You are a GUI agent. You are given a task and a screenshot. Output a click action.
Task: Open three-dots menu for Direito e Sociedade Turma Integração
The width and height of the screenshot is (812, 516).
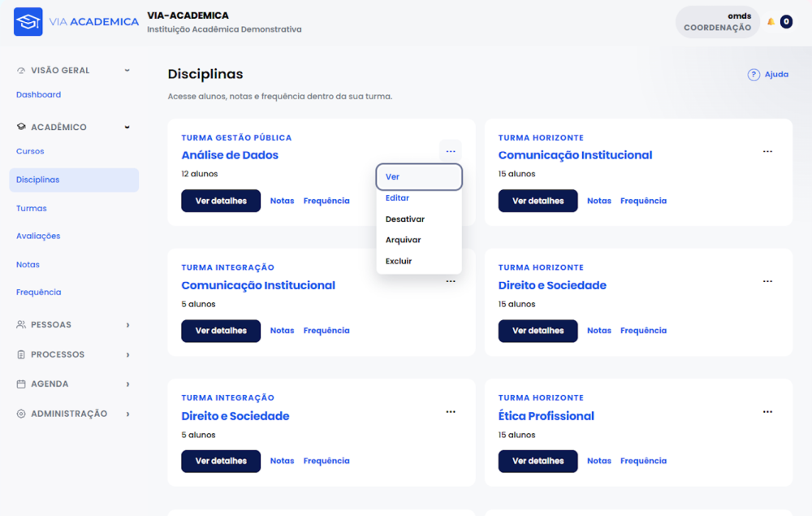click(451, 412)
